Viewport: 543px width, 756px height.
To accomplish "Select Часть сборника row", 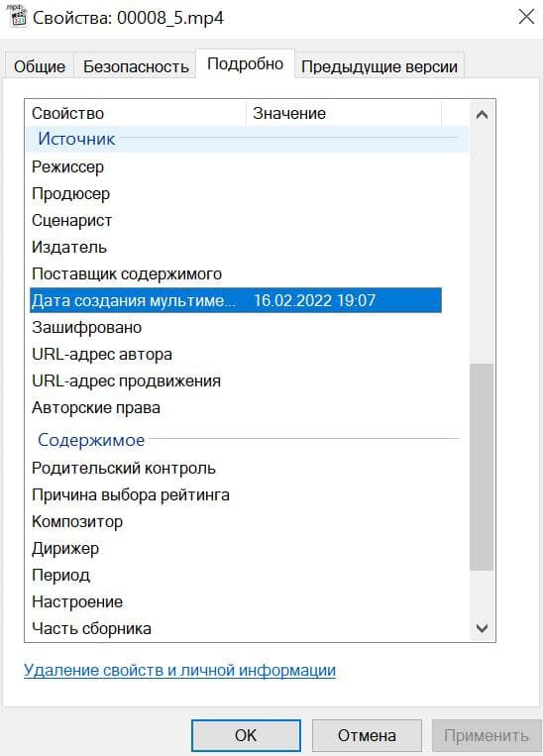I will 235,629.
